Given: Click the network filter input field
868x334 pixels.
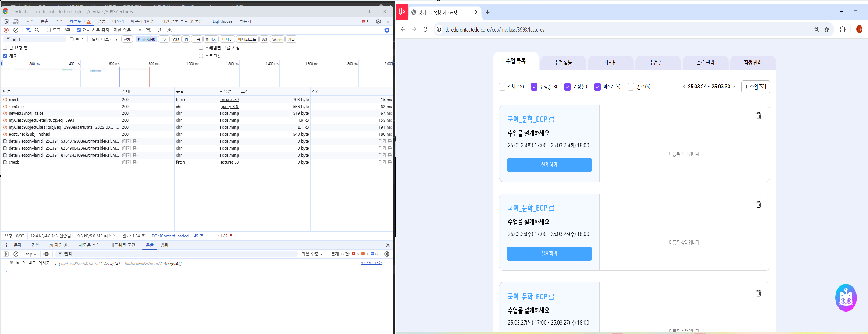Looking at the screenshot, I should 37,39.
